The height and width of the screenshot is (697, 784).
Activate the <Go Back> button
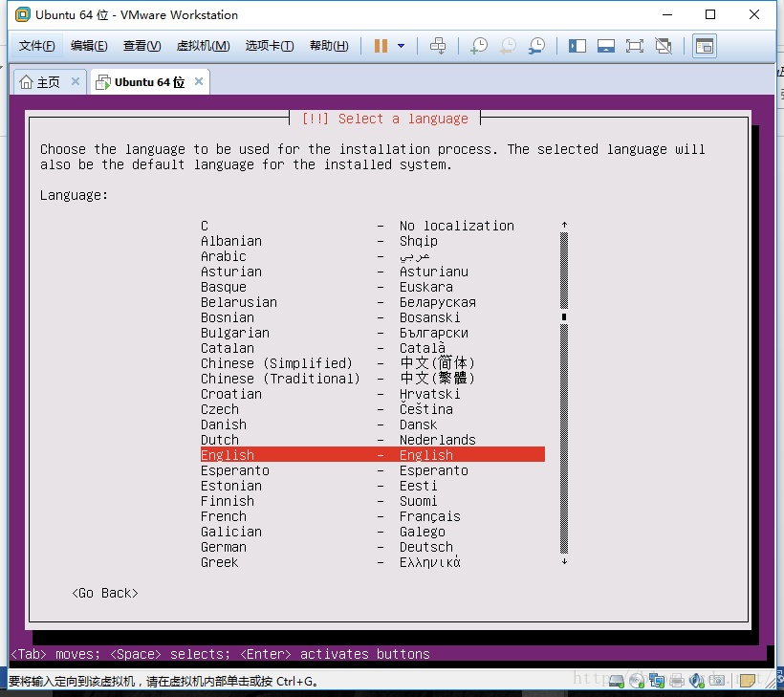105,593
